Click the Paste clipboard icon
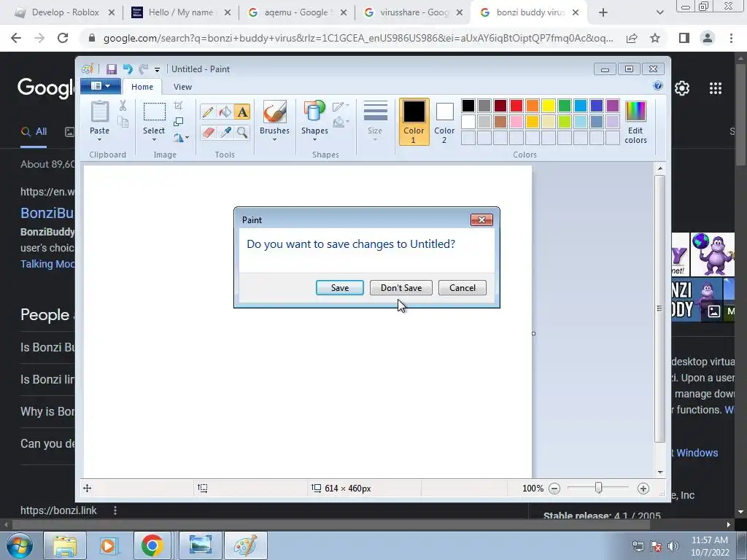This screenshot has width=747, height=560. click(99, 112)
